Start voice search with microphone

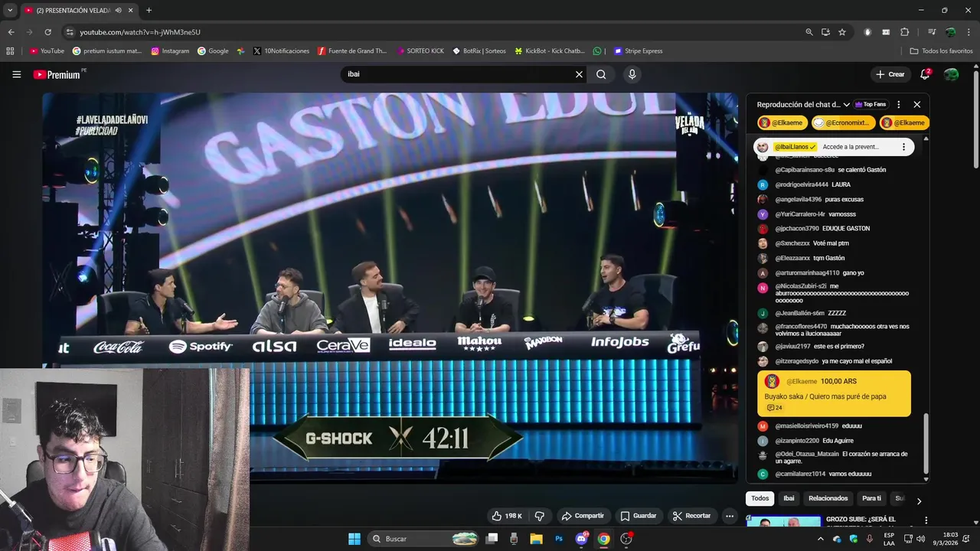tap(632, 74)
